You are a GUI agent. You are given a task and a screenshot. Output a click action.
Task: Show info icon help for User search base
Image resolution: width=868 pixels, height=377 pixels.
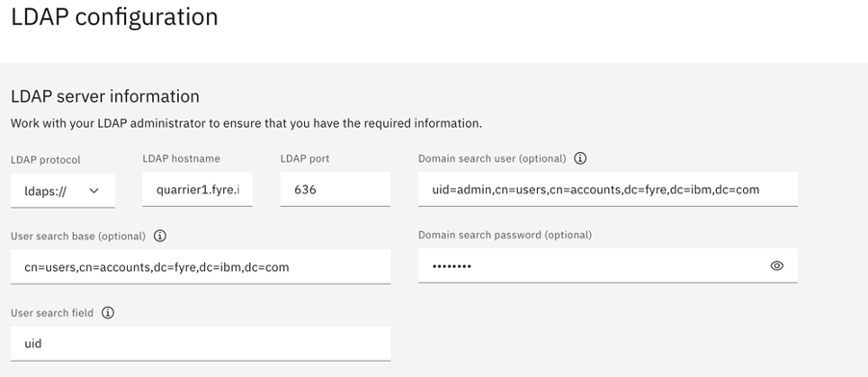point(160,236)
